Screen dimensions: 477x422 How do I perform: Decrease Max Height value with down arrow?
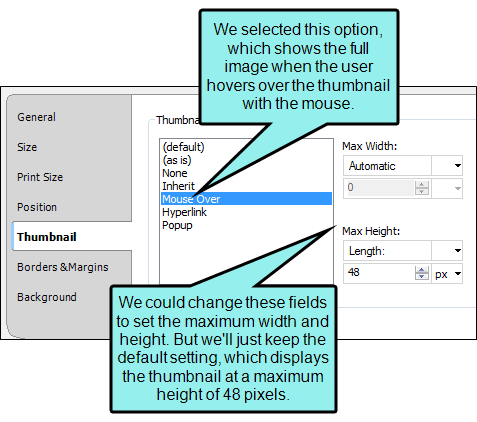click(422, 277)
